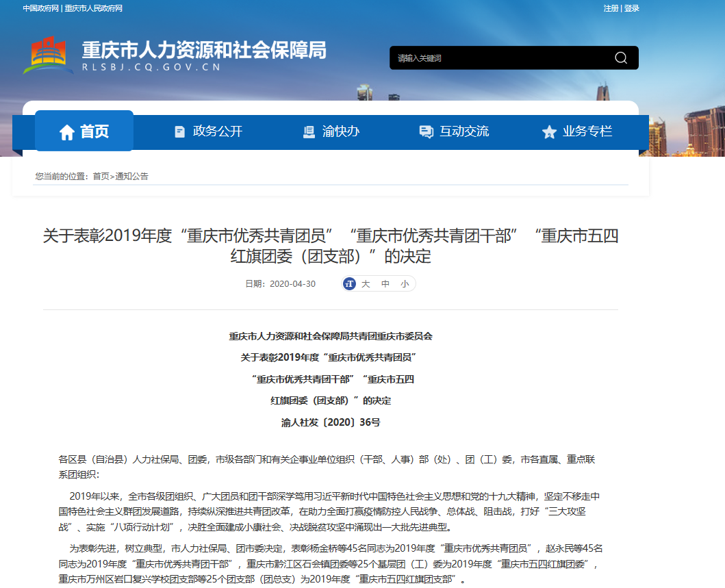Click the 登录 login link
Screen dimensions: 725x588
[632, 8]
